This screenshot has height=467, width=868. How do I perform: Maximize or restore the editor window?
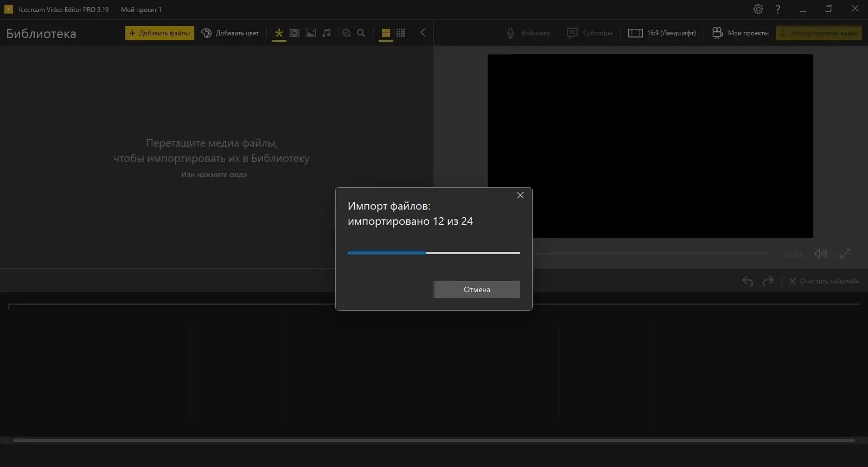(x=829, y=9)
